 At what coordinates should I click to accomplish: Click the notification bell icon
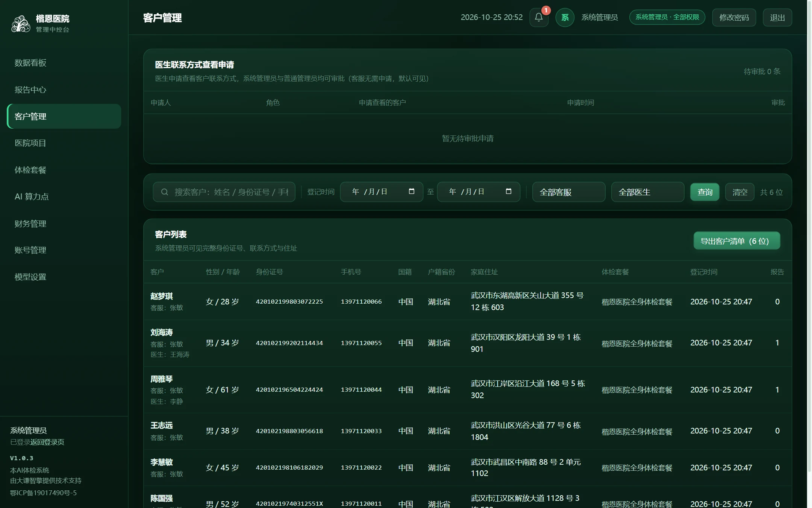tap(539, 17)
